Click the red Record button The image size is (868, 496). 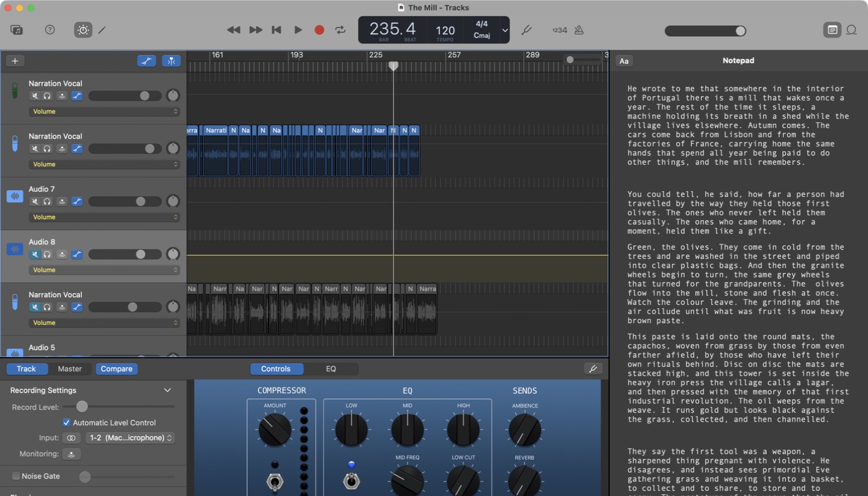point(319,30)
